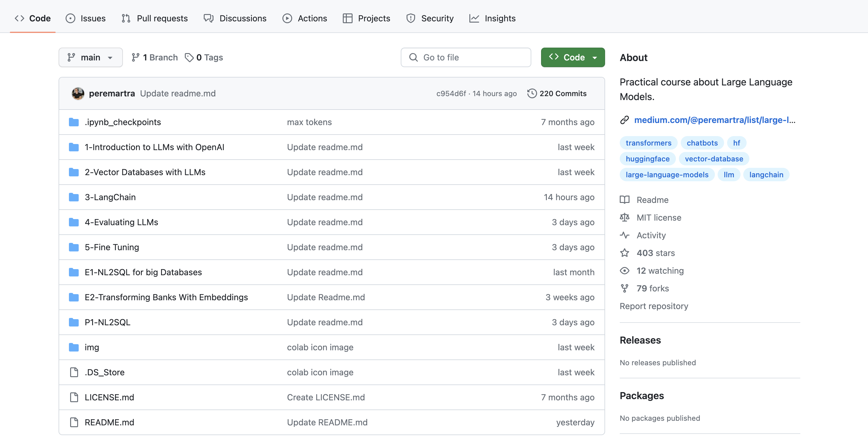Click the MIT license scale icon
Screen dimensions: 868x440
[624, 218]
